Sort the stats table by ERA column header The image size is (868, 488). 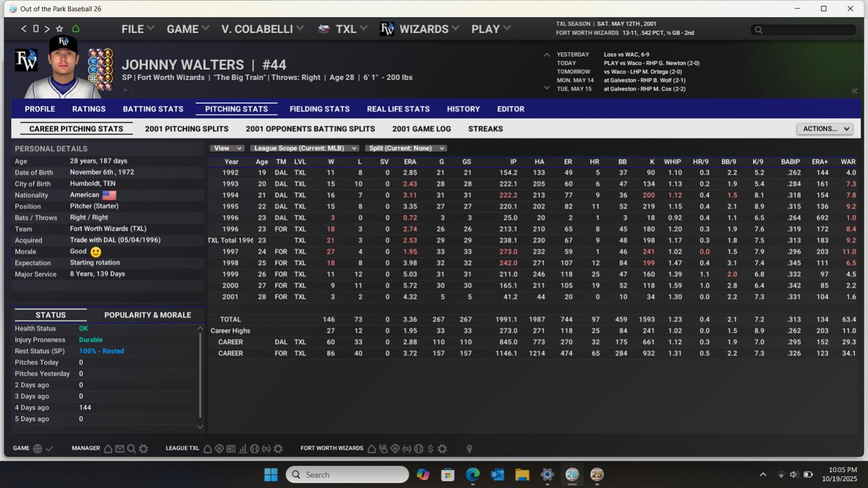tap(410, 162)
